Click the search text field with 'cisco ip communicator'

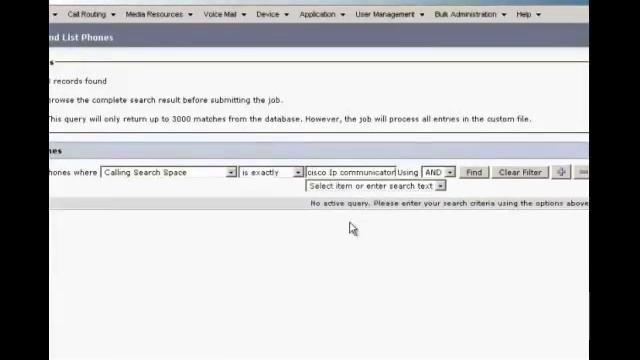click(x=351, y=173)
